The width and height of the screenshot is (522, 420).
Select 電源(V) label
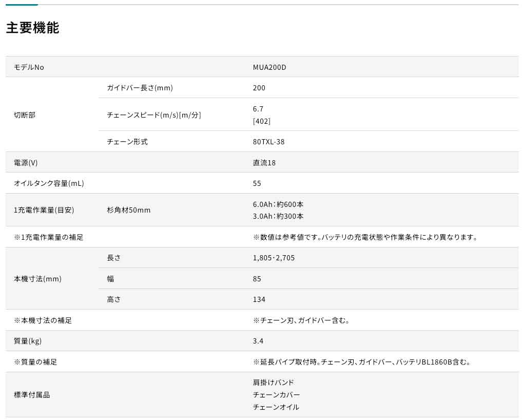coord(26,163)
